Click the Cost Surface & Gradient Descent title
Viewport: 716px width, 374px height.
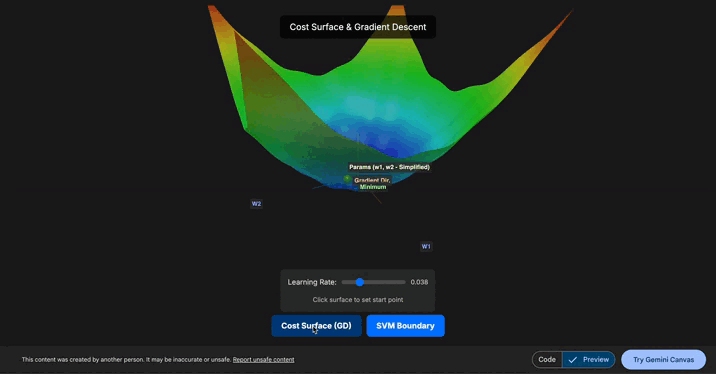coord(358,27)
